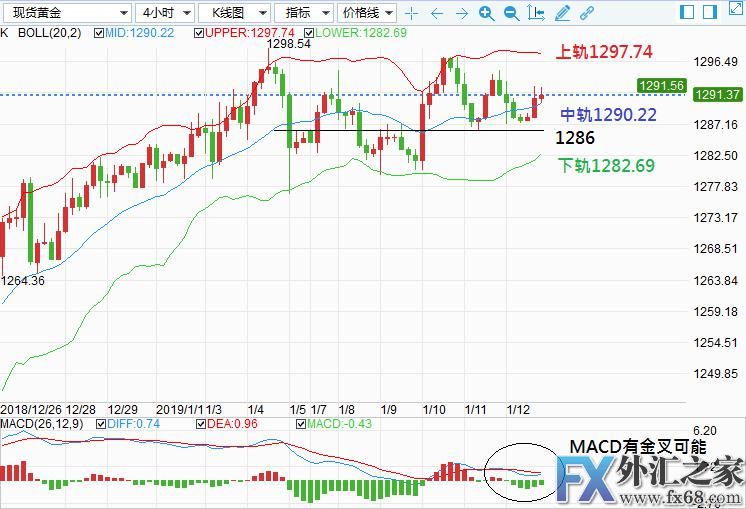
Task: Click the chain link icon
Action: pyautogui.click(x=587, y=13)
